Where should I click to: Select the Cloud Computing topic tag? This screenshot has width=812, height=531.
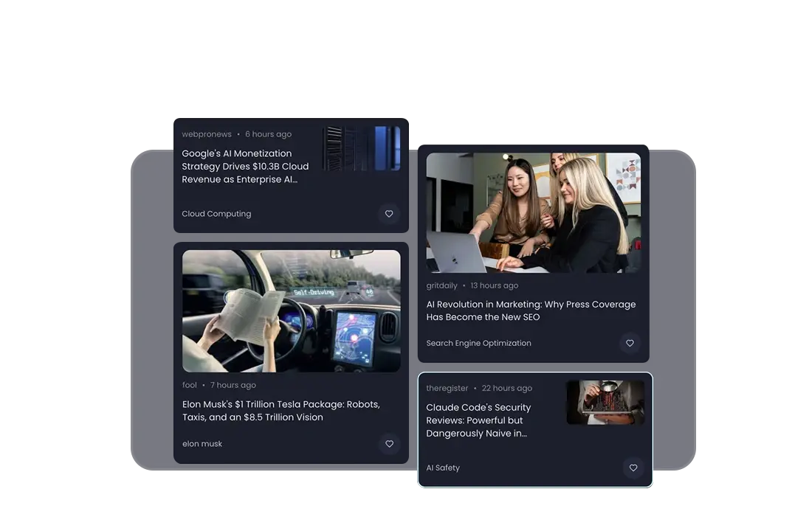tap(216, 214)
